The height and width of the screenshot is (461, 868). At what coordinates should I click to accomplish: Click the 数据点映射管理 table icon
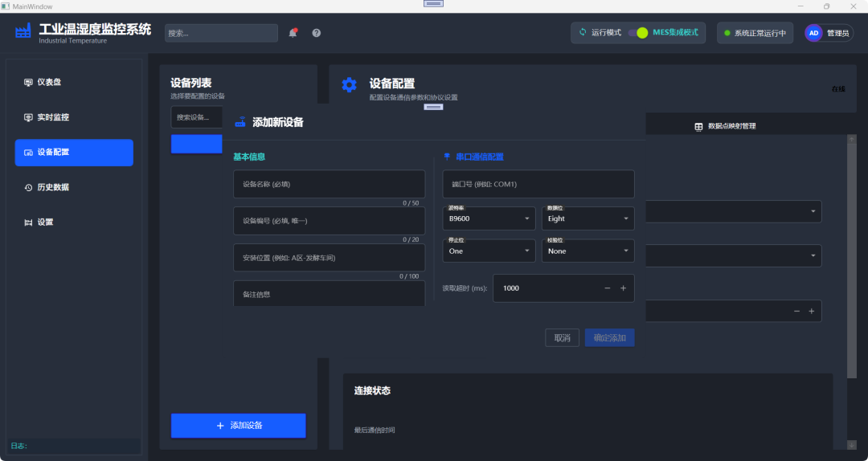[x=698, y=127]
